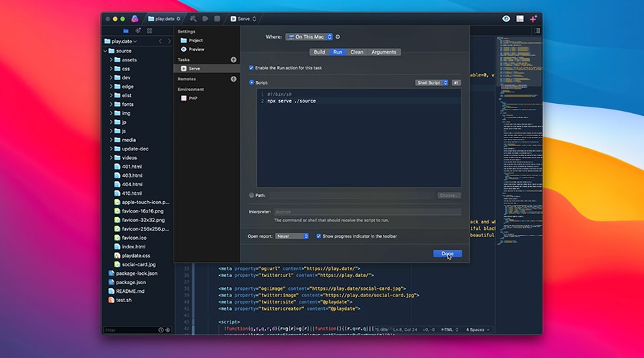Add a new task with the plus icon

coord(233,59)
